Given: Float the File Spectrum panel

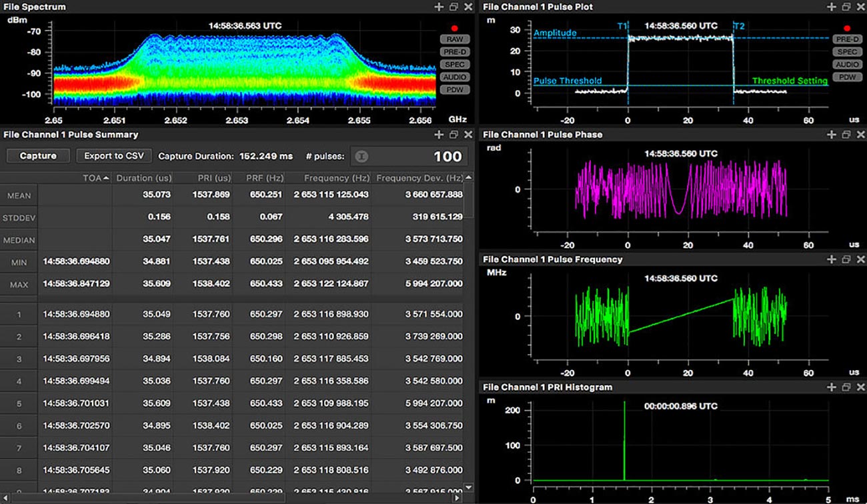Looking at the screenshot, I should 454,7.
